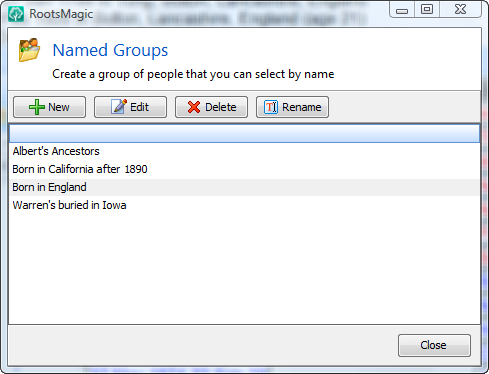Click the New group button
489x374 pixels.
point(49,107)
